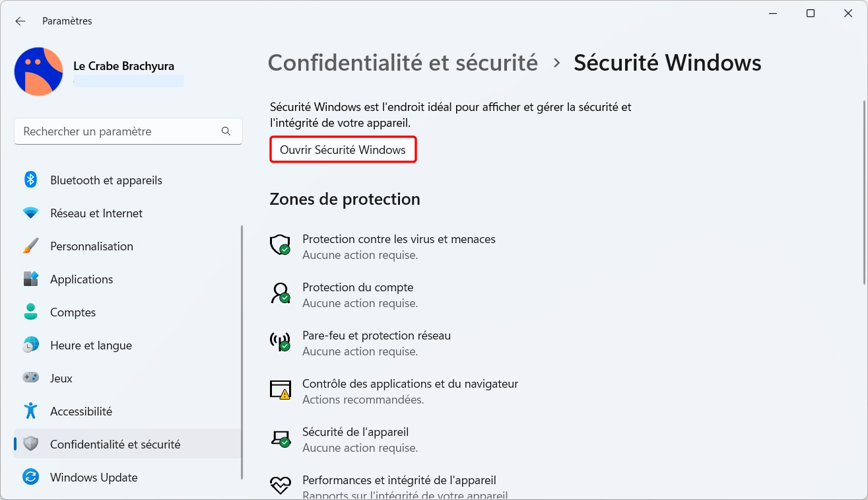Click the app and browser control icon

(x=281, y=390)
